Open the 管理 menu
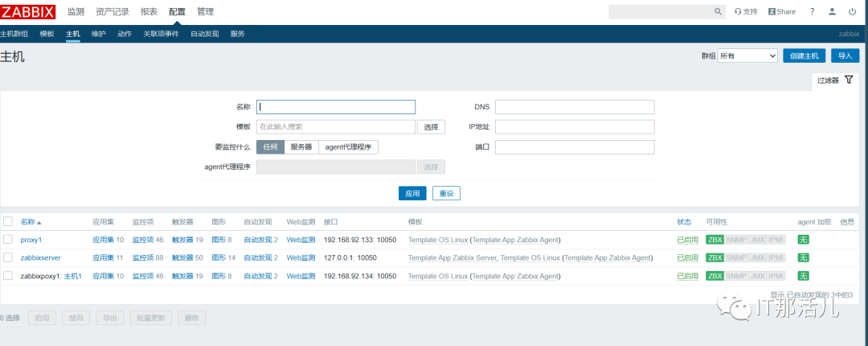The width and height of the screenshot is (868, 346). tap(206, 11)
